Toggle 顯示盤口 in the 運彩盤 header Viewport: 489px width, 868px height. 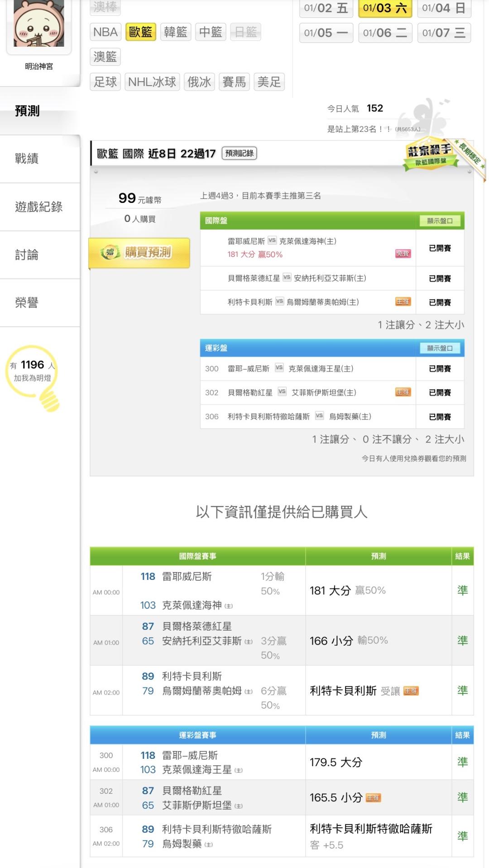[x=440, y=348]
